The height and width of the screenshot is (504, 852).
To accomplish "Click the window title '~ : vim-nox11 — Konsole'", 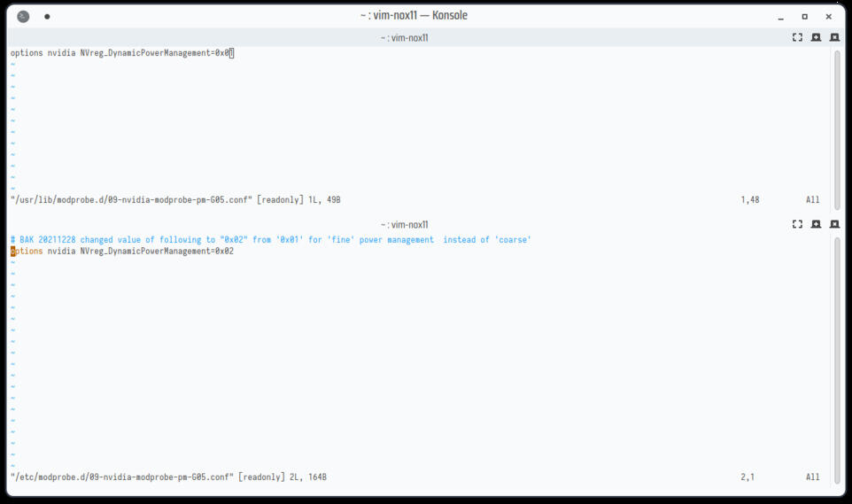I will pyautogui.click(x=414, y=16).
